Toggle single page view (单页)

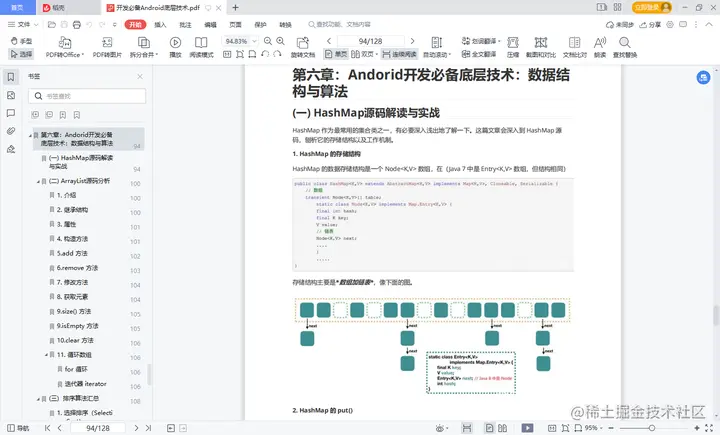click(x=336, y=54)
